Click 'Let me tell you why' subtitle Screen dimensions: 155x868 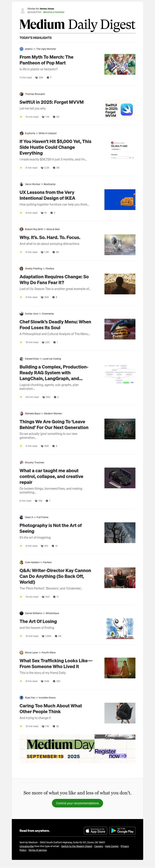(32, 109)
